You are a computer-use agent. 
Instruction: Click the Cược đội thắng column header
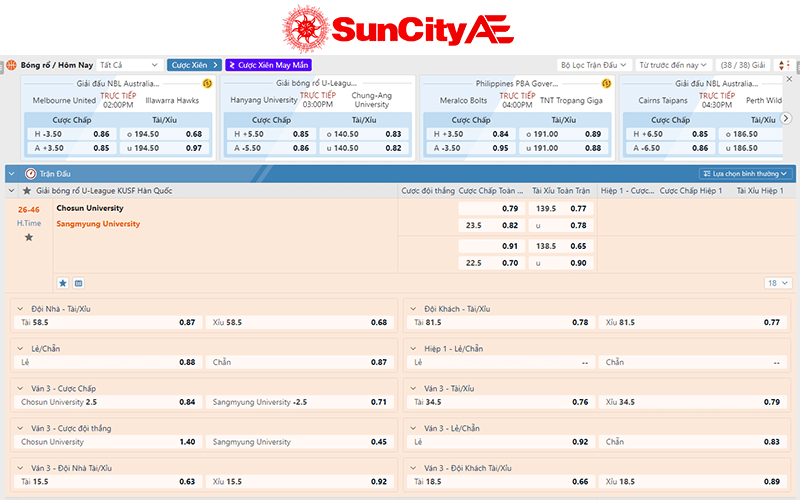click(428, 191)
